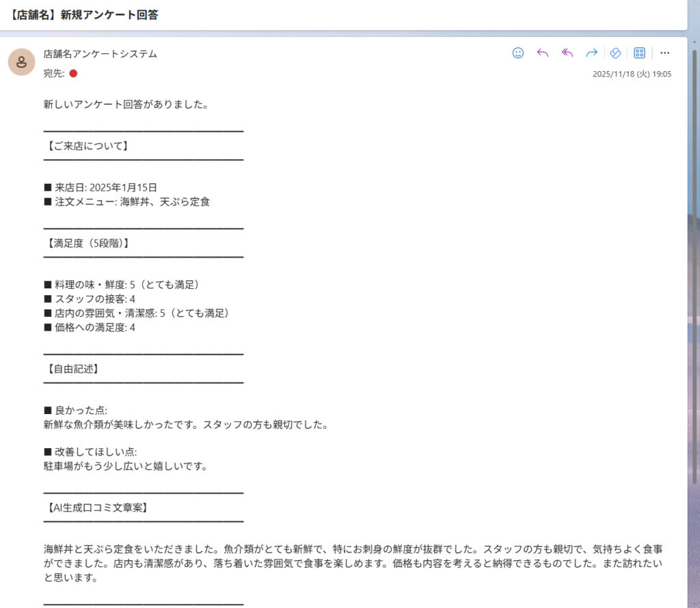Reply to the survey email

pos(543,53)
